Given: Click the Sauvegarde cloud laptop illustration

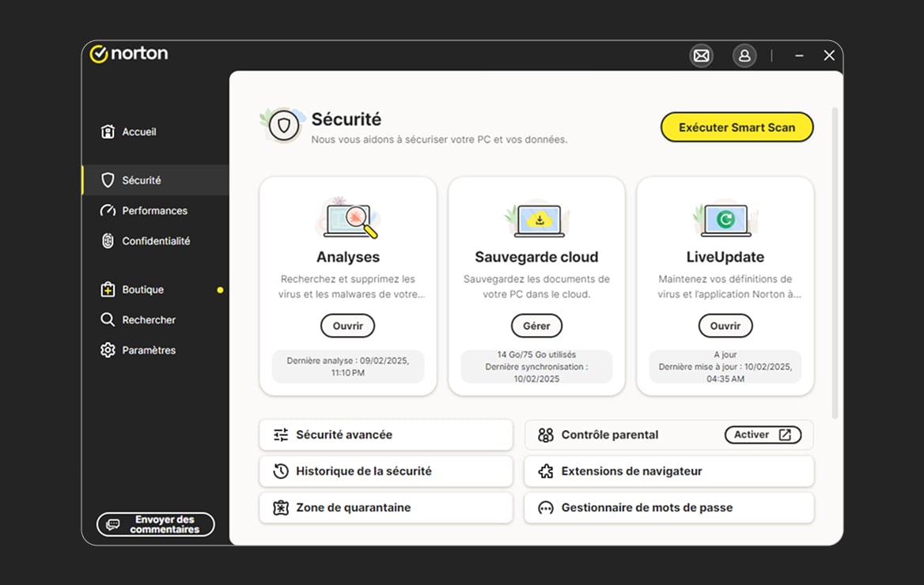Looking at the screenshot, I should [537, 219].
